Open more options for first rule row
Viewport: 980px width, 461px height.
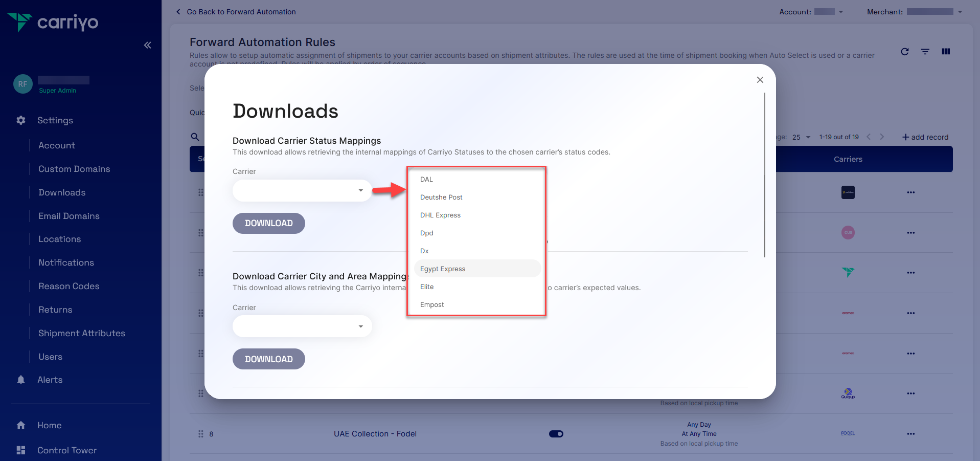911,192
